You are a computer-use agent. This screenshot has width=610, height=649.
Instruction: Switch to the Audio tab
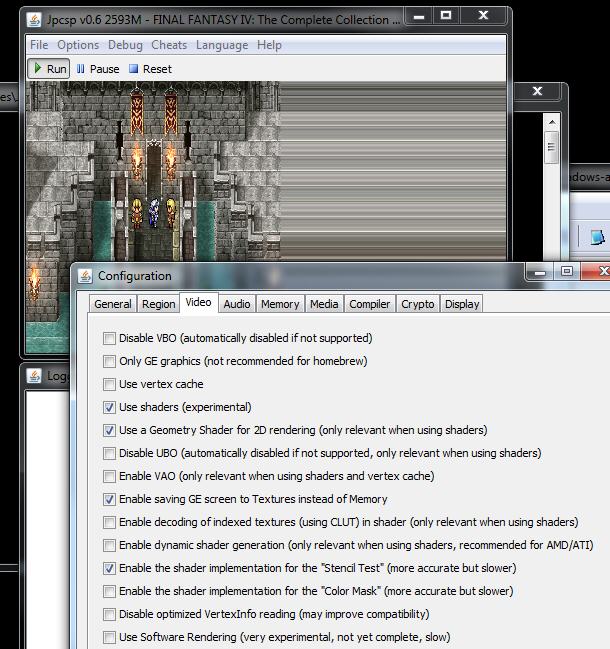click(x=237, y=304)
